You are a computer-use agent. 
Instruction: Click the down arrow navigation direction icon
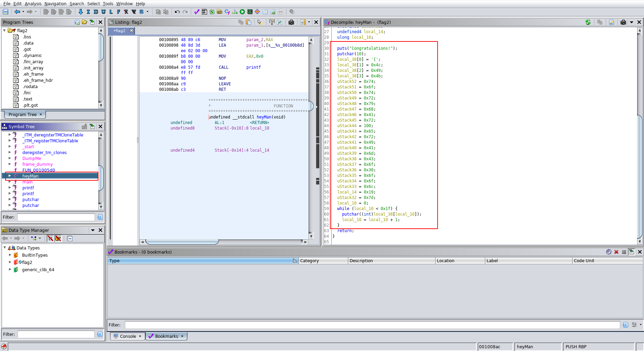[x=81, y=12]
